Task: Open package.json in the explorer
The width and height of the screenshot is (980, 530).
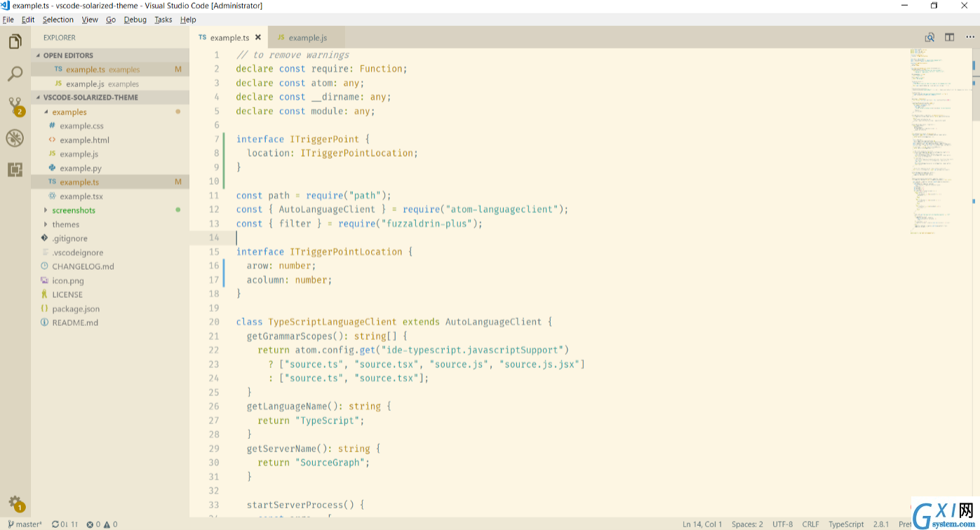Action: [x=76, y=308]
